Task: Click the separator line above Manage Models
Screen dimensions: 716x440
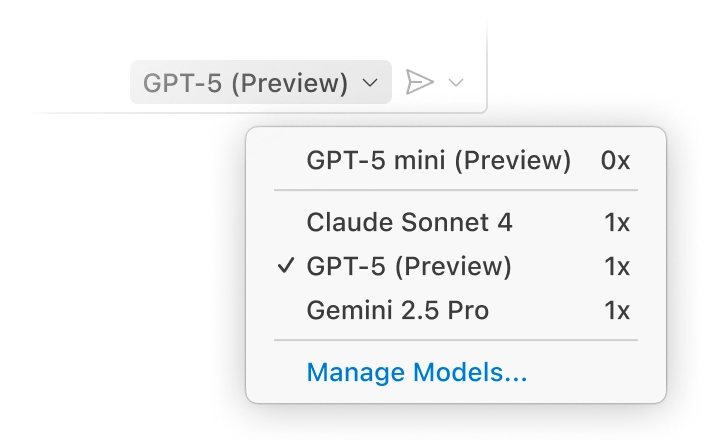Action: click(456, 340)
